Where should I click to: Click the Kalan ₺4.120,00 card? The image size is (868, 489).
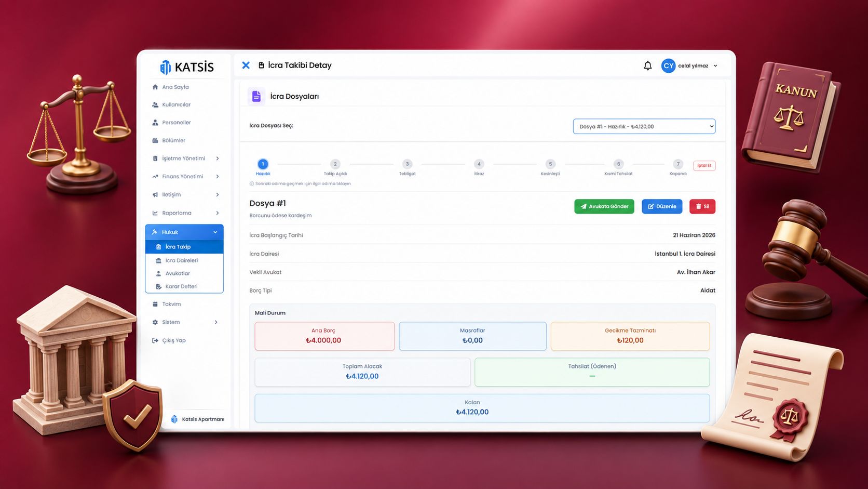482,408
